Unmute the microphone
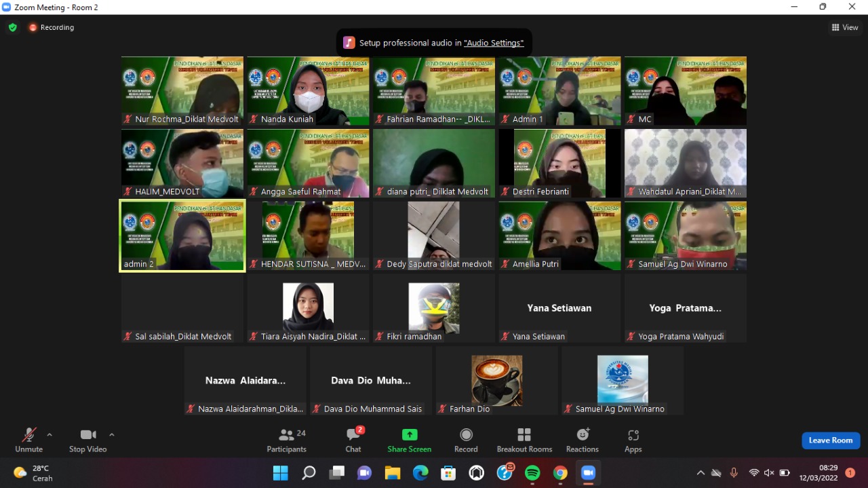 (28, 440)
